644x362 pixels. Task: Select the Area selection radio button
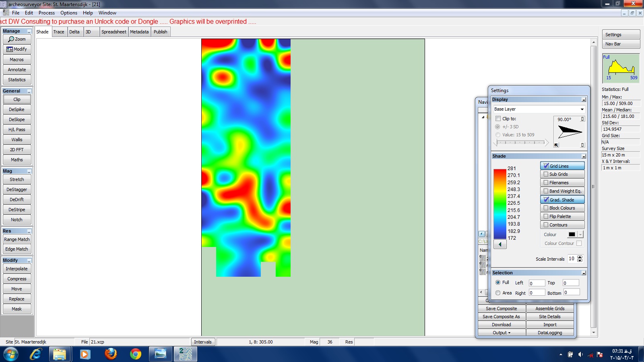point(498,293)
